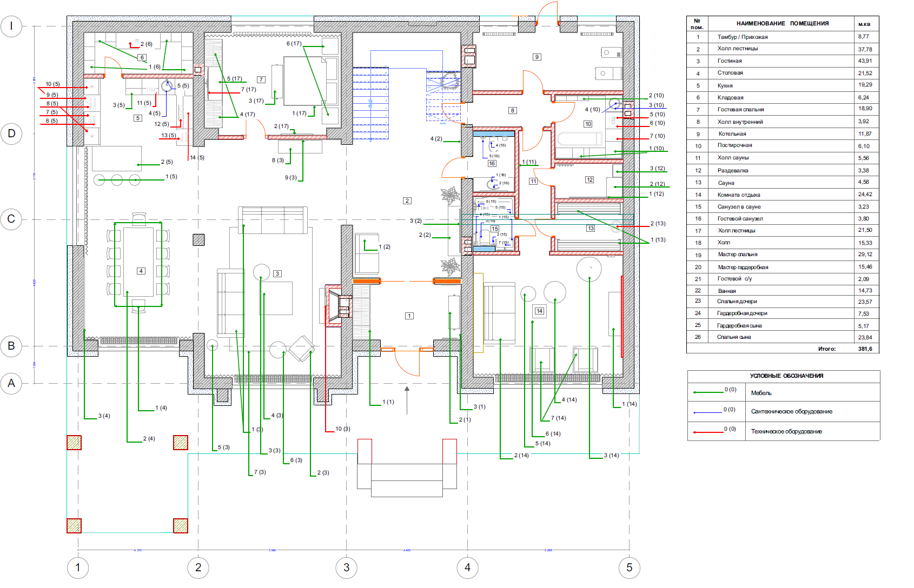
Task: Select room tag '4' in the dining table
Action: (x=141, y=271)
